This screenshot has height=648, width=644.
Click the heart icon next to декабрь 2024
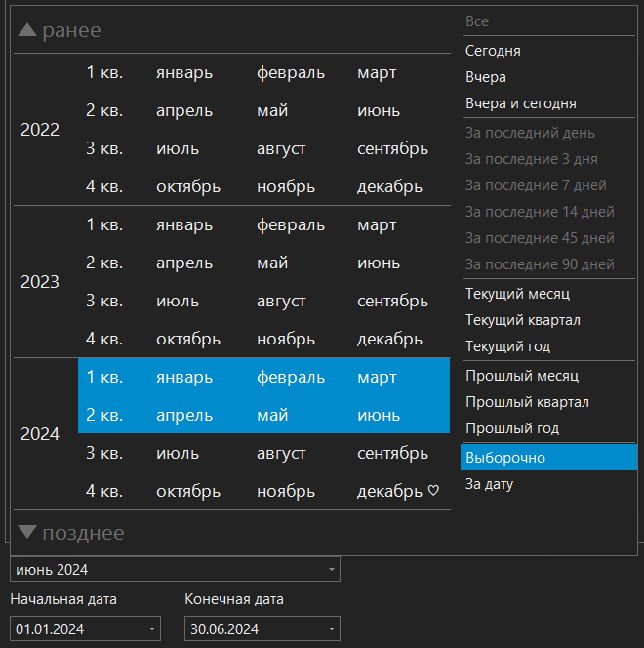(433, 492)
